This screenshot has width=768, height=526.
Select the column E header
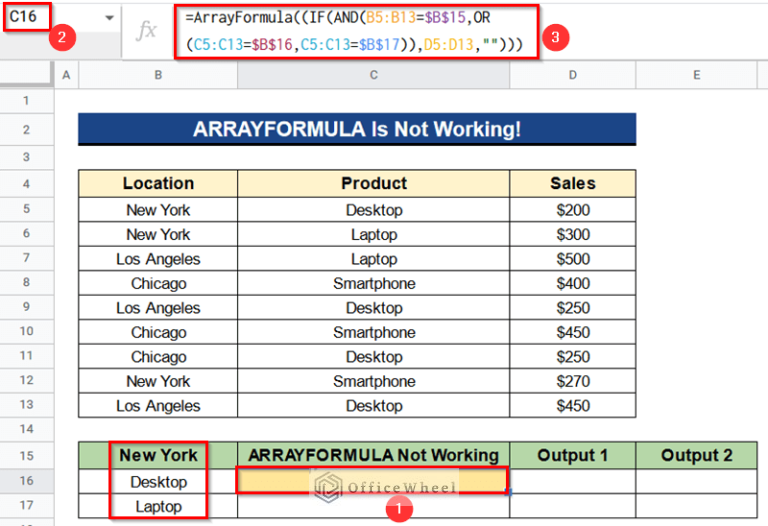point(696,75)
